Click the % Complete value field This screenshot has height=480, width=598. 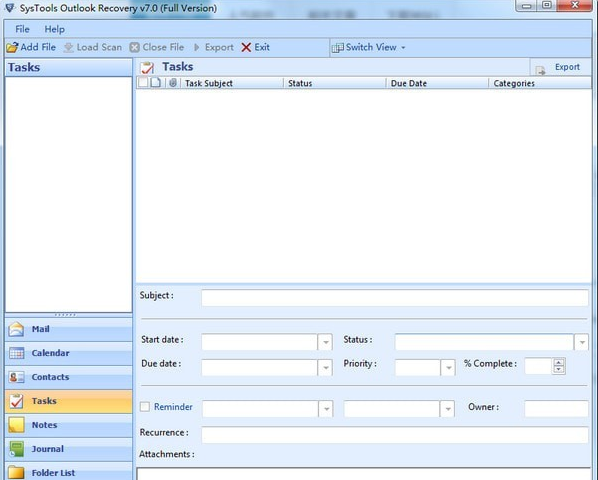(x=539, y=366)
